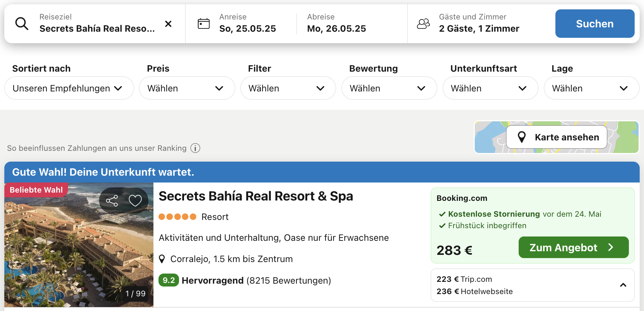Viewport: 644px width, 311px height.
Task: Save hotel with the heart icon
Action: [x=135, y=200]
